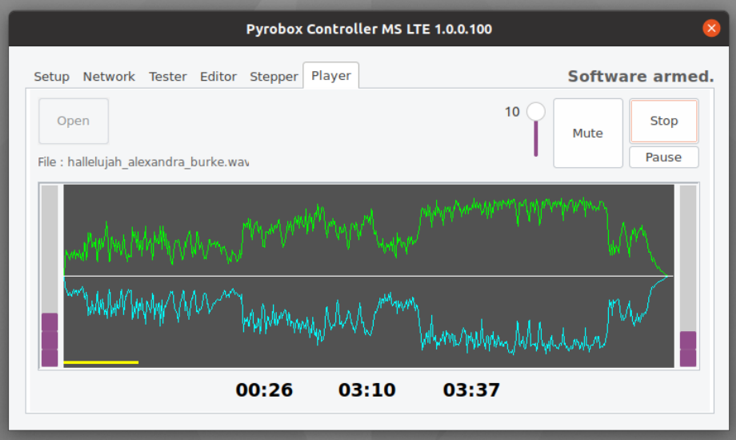The height and width of the screenshot is (440, 736).
Task: Click the purple volume slider track
Action: click(536, 139)
